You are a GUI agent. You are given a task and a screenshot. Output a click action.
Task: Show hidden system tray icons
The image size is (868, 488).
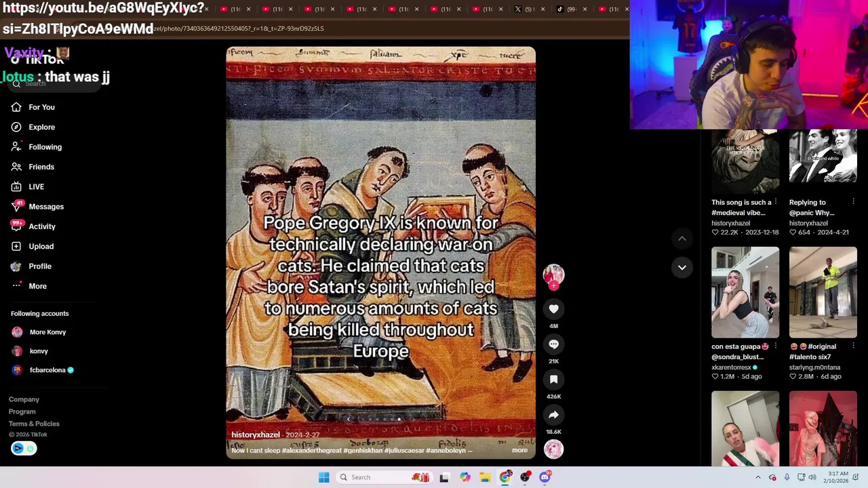758,477
